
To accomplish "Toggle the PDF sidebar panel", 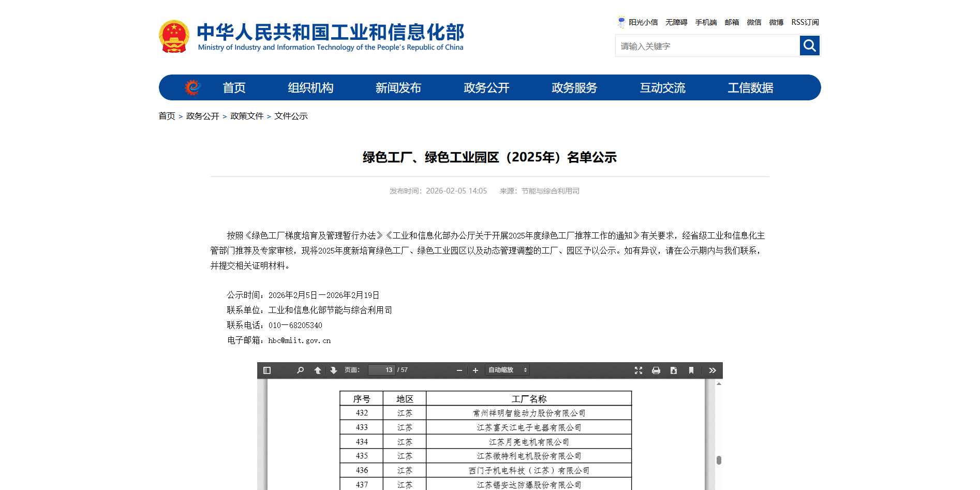I will pyautogui.click(x=267, y=370).
